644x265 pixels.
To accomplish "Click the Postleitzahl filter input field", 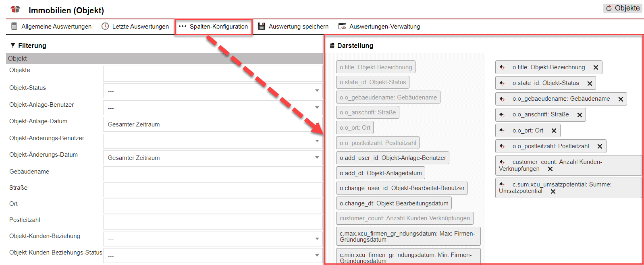I will click(213, 222).
